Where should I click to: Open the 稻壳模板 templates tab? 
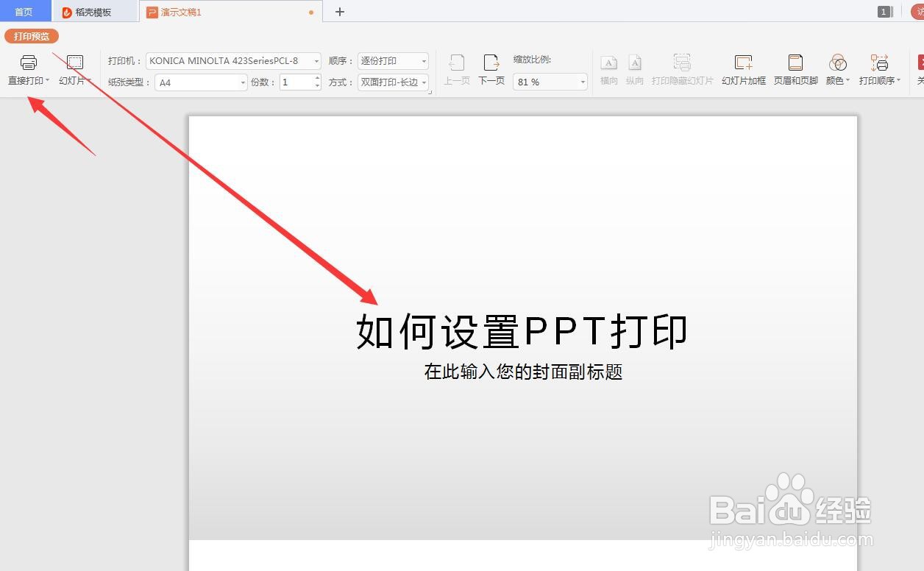88,12
